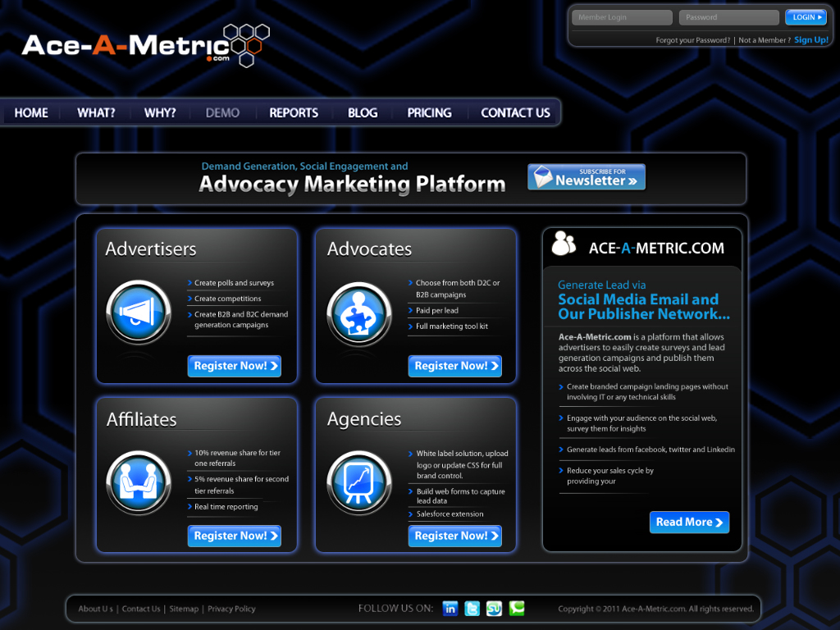Screen dimensions: 840x630
Task: Click 'Advocacy Marketing Platform' headline
Action: click(x=352, y=185)
